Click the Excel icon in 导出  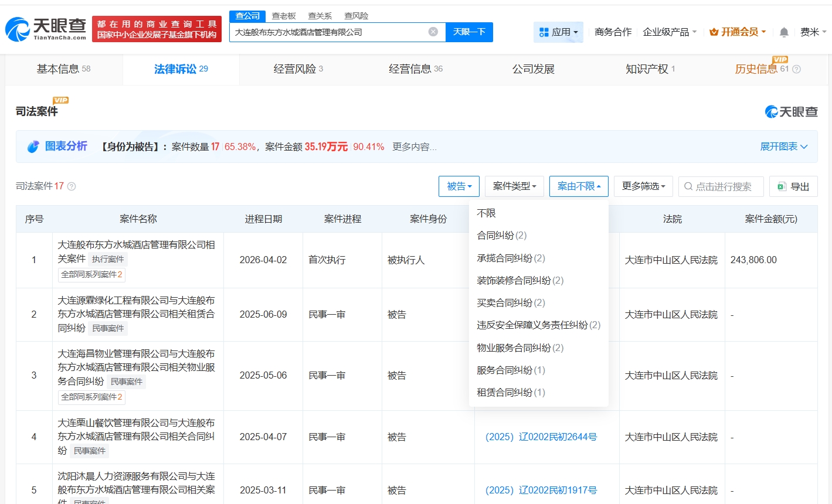(x=782, y=186)
